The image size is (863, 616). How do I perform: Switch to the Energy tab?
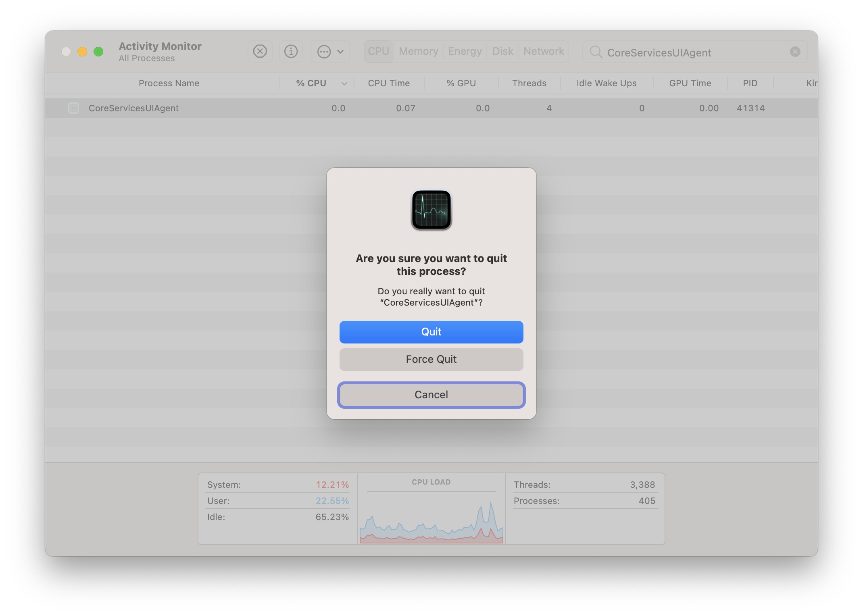coord(465,52)
